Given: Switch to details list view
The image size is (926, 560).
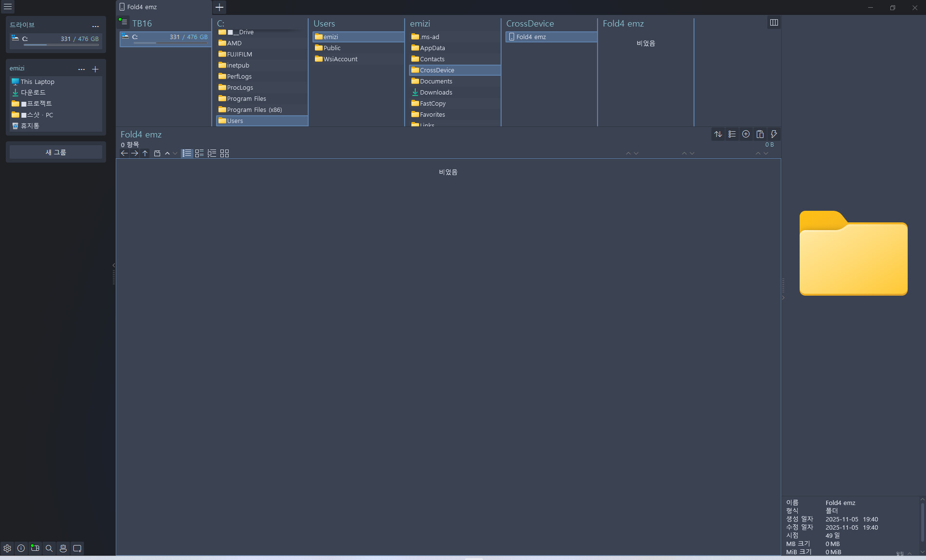Looking at the screenshot, I should (187, 153).
